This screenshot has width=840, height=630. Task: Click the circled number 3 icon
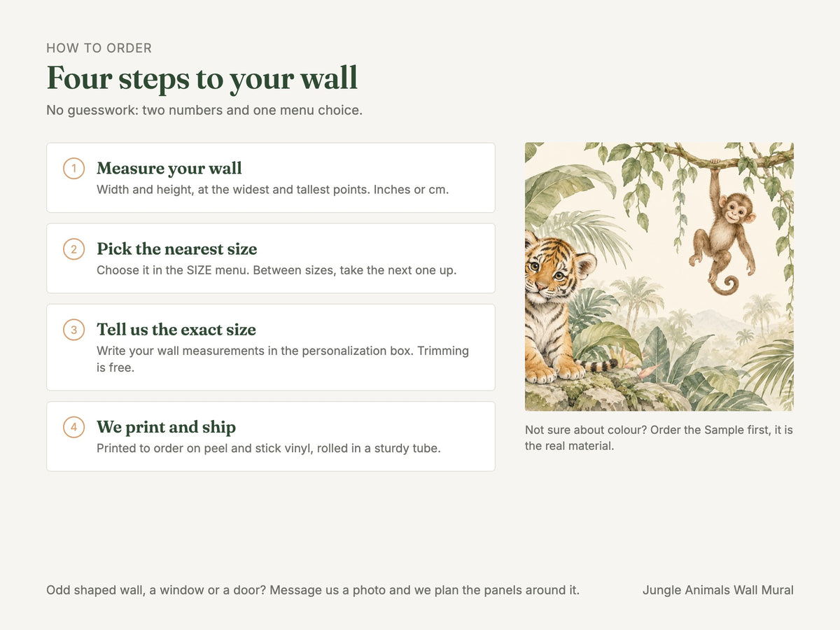(x=74, y=330)
